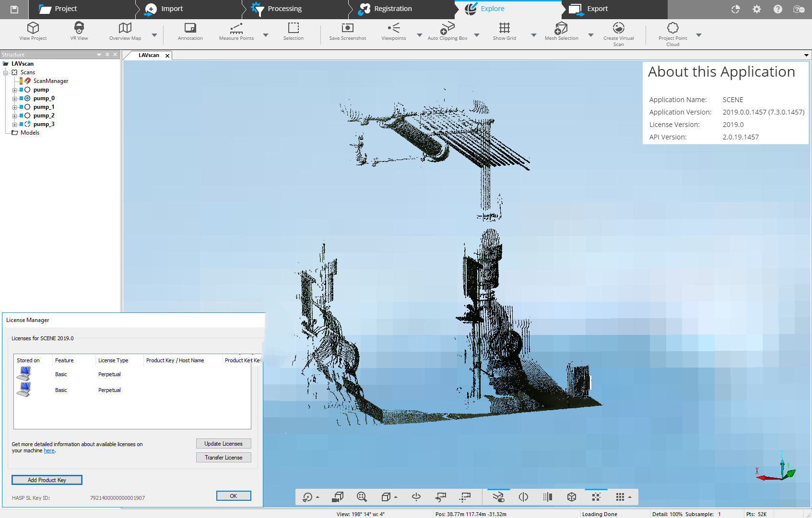Image resolution: width=812 pixels, height=518 pixels.
Task: Switch to the Export tab
Action: (x=615, y=9)
